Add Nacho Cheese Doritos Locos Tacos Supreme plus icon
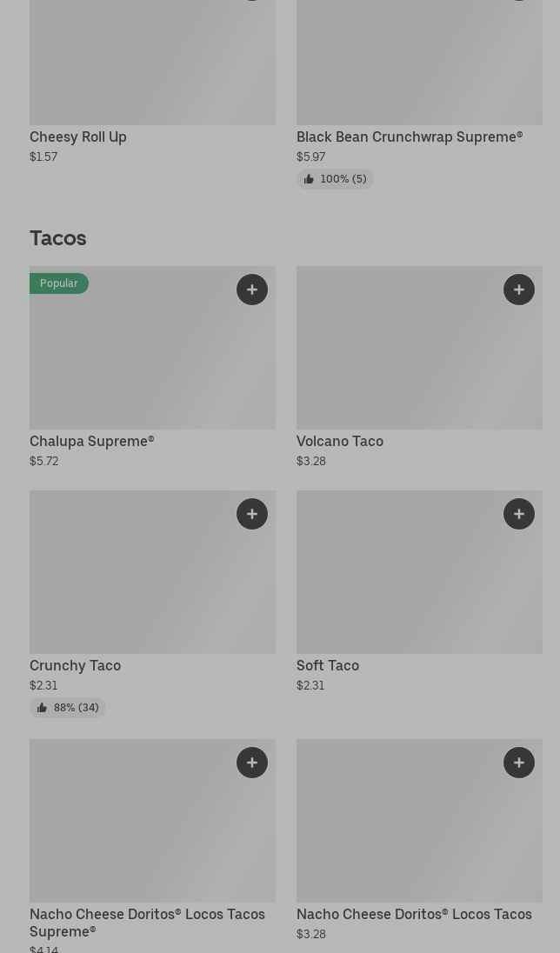This screenshot has width=560, height=953. pyautogui.click(x=251, y=763)
